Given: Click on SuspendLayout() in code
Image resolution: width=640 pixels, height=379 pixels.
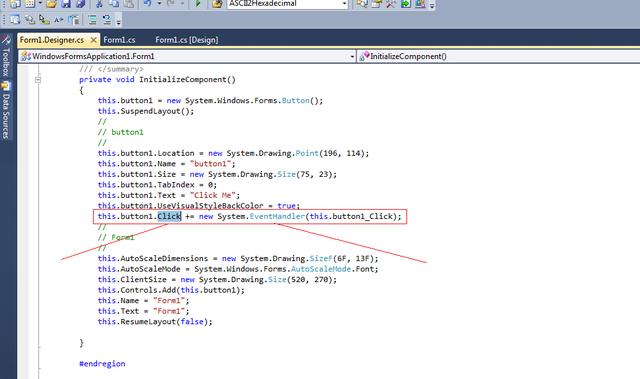Looking at the screenshot, I should (x=155, y=111).
